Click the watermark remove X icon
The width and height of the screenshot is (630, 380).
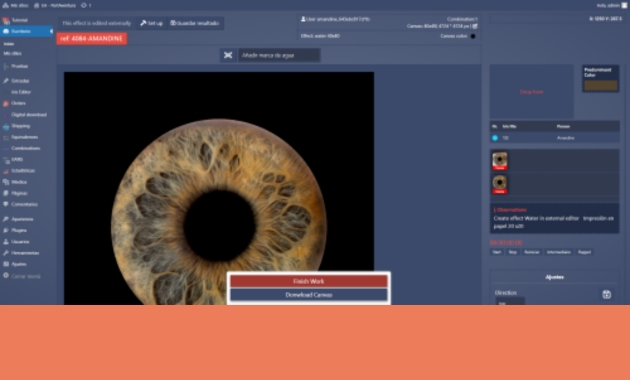click(228, 55)
